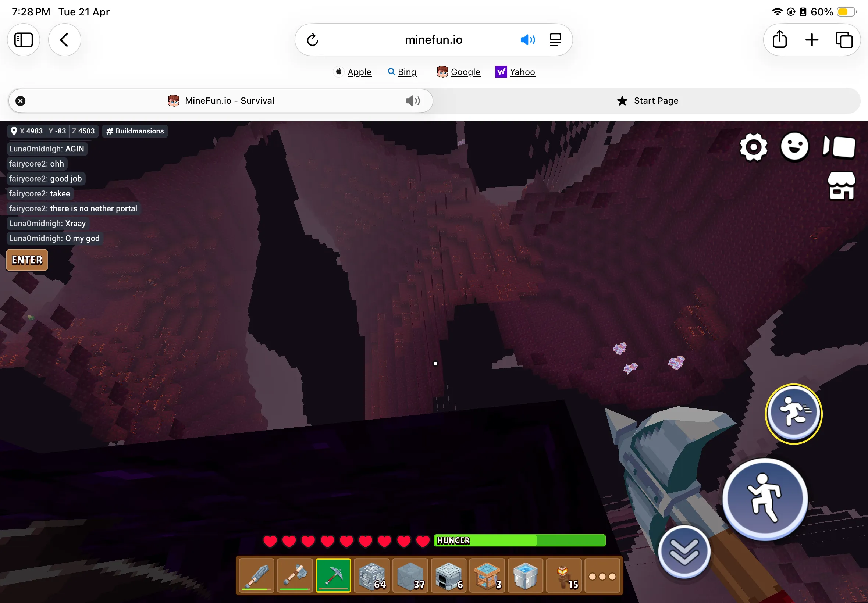Open the game settings gear
This screenshot has height=603, width=868.
(x=754, y=147)
